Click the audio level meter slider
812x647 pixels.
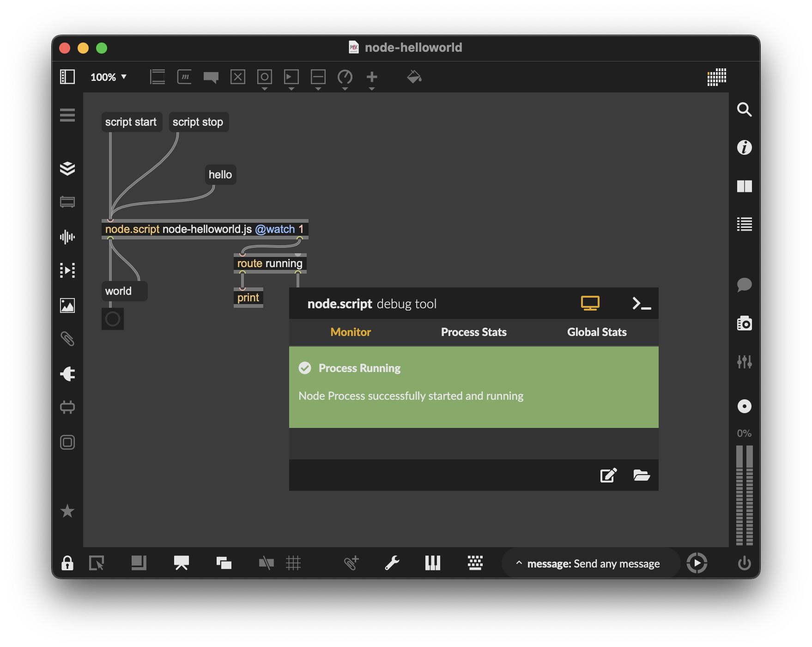(x=744, y=494)
